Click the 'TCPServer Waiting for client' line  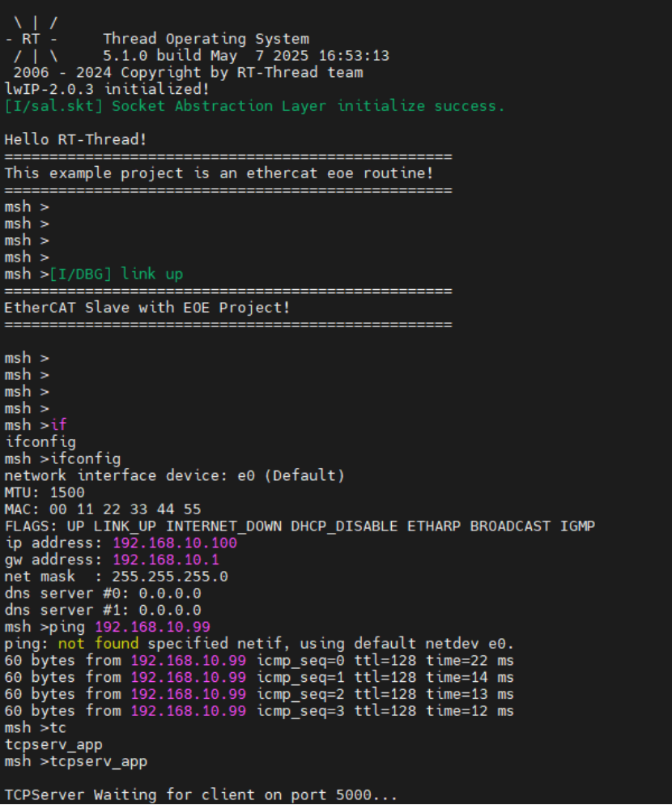(x=201, y=795)
